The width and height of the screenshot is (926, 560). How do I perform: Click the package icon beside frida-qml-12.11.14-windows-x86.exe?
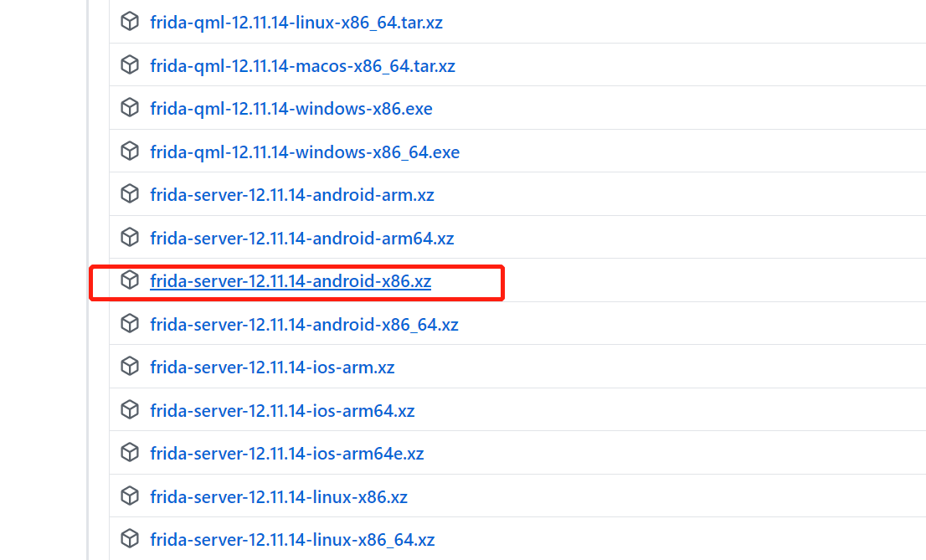point(130,107)
